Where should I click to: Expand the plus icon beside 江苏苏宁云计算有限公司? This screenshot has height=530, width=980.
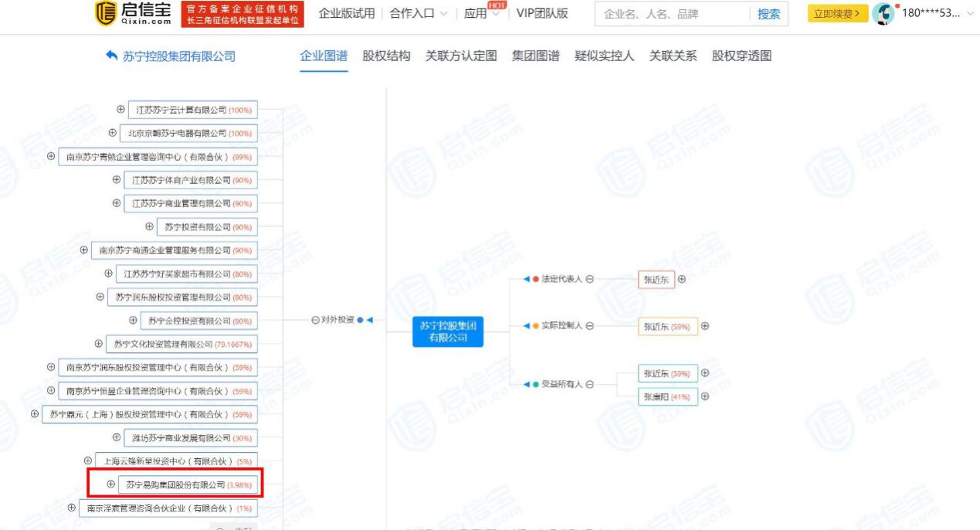(x=121, y=110)
